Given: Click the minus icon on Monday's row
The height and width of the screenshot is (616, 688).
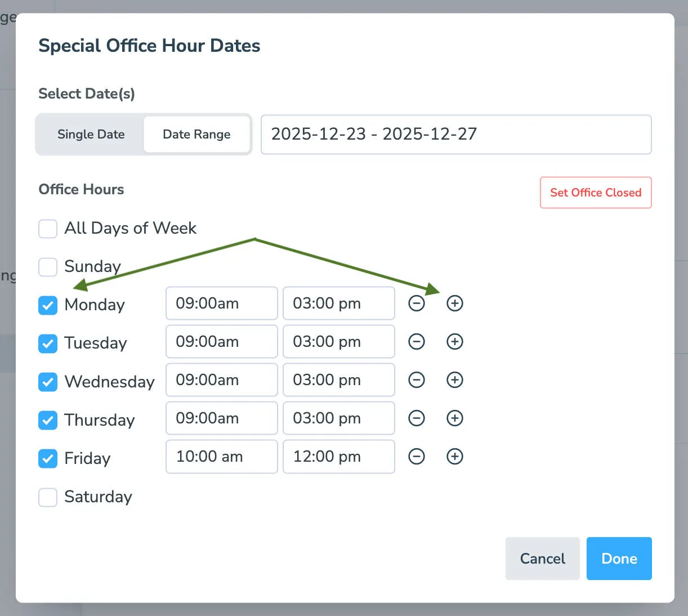Looking at the screenshot, I should tap(417, 303).
